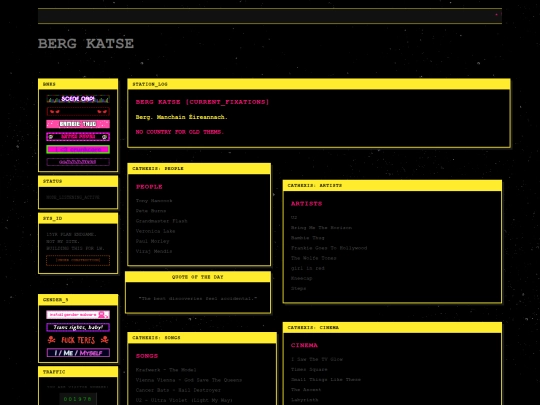Select the 'CATHEXIS: PEOPLE' panel header
Viewport: 540px width, 405px height.
click(x=199, y=168)
